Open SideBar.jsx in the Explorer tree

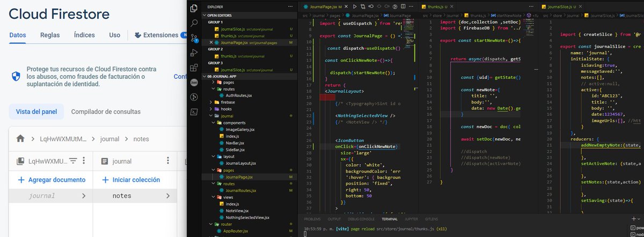[235, 150]
